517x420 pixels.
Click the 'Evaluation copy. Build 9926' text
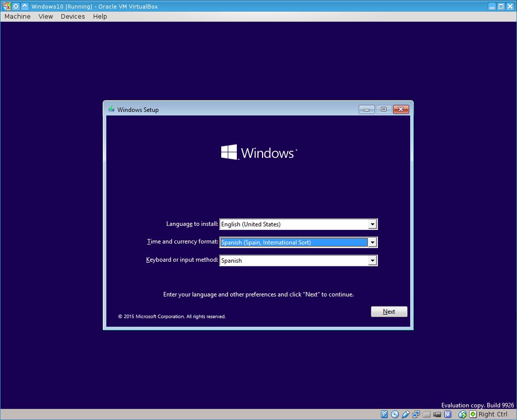coord(477,405)
